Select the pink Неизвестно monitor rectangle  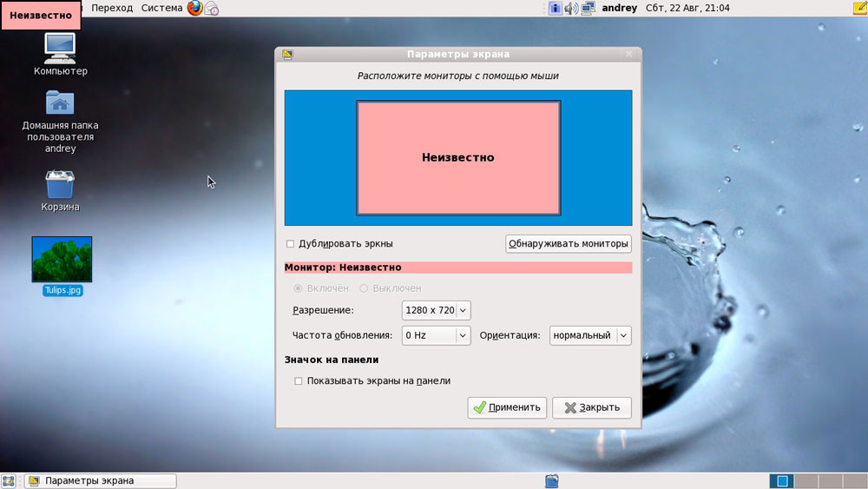coord(458,158)
